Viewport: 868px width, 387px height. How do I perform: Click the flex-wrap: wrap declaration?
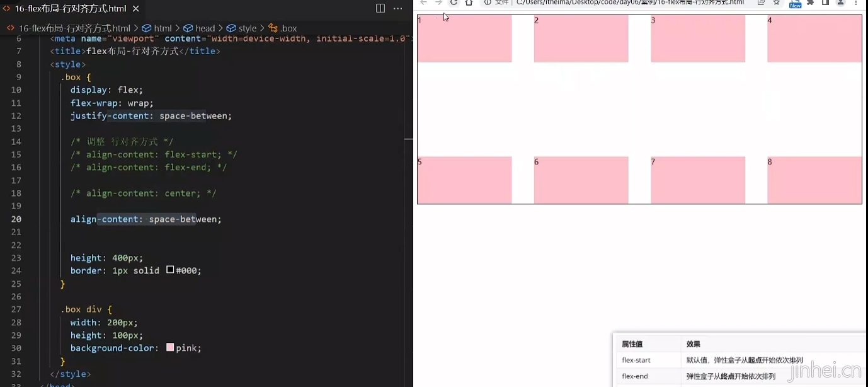point(112,103)
